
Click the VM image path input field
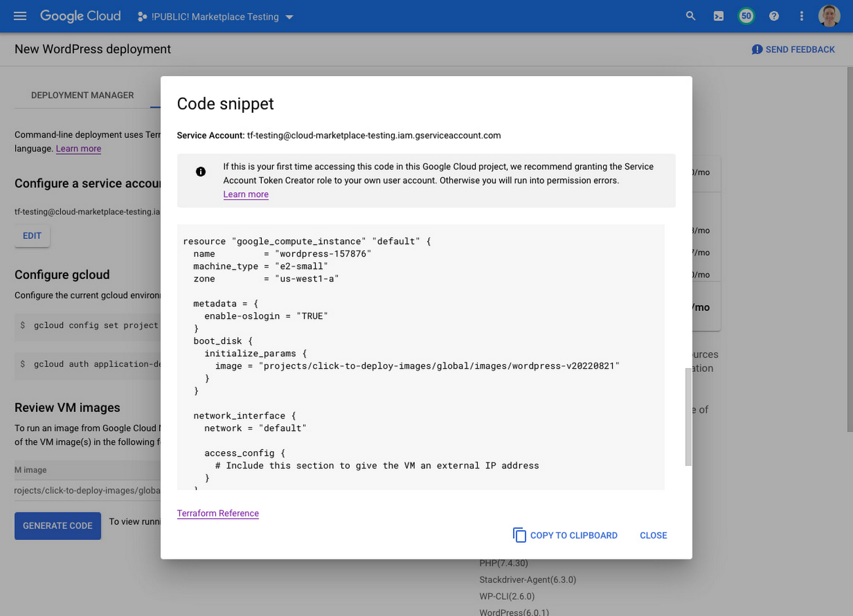(87, 490)
